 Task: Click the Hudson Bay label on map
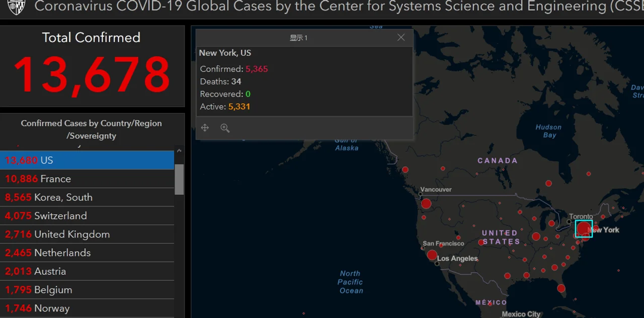pos(548,131)
